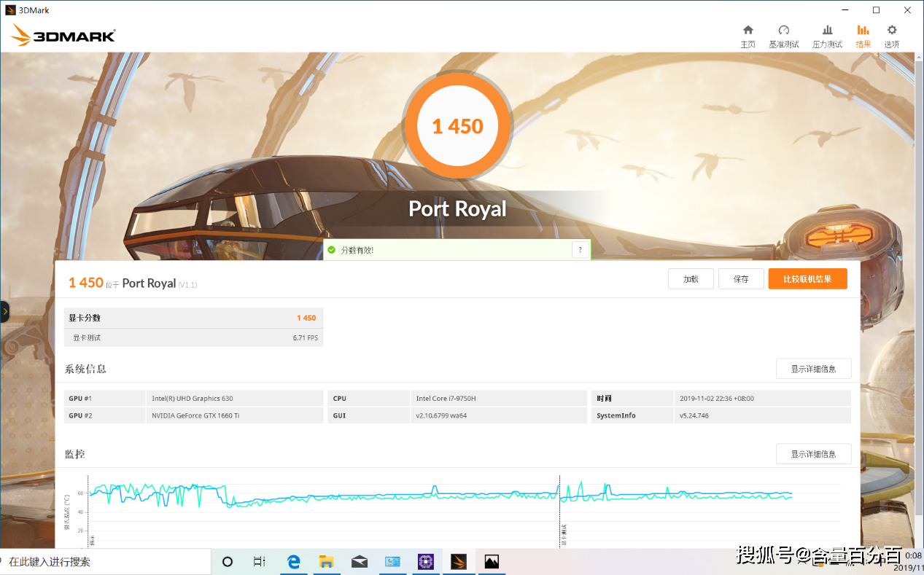Screen dimensions: 924x575
Task: Click Windows Cortana circle icon
Action: (x=228, y=561)
